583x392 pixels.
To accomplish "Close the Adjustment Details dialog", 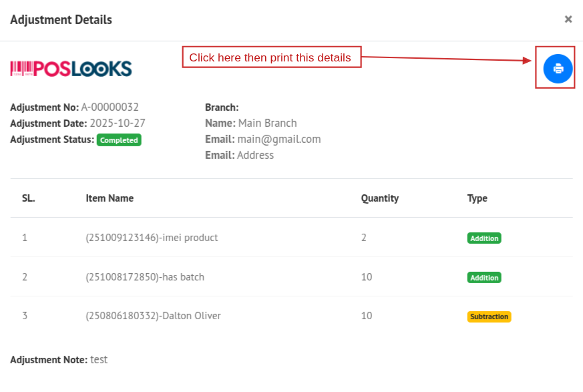I will pyautogui.click(x=568, y=19).
